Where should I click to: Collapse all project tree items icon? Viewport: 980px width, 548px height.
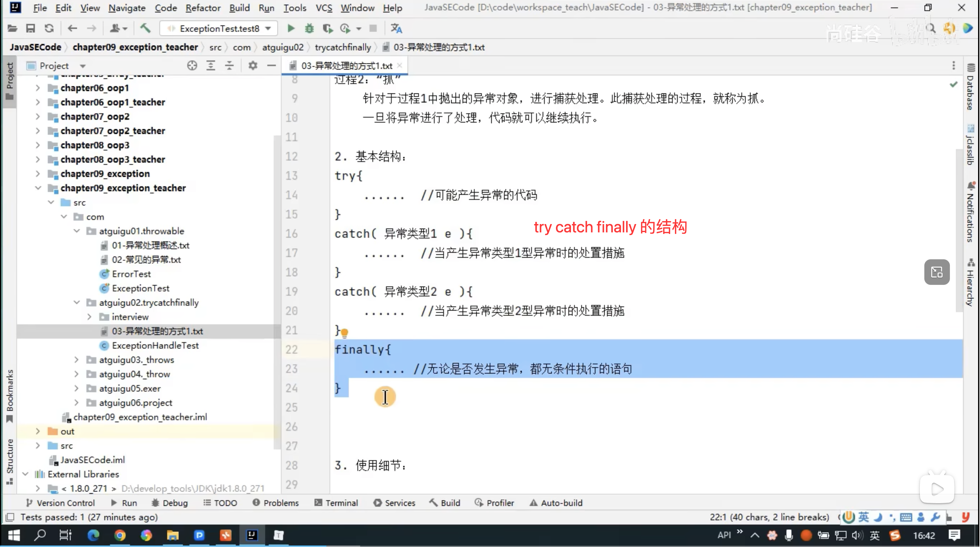pos(229,66)
